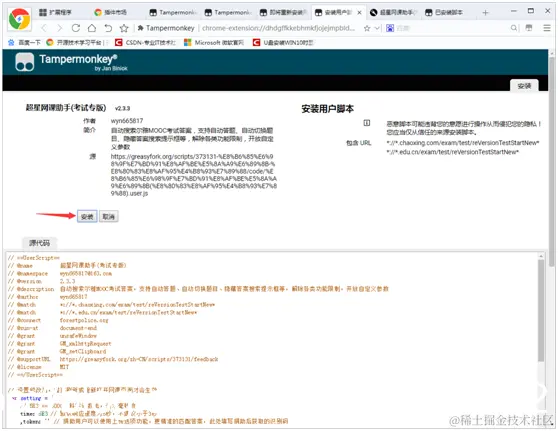Click the // ==UserScript== line in code
Image resolution: width=558 pixels, height=431 pixels.
click(34, 258)
